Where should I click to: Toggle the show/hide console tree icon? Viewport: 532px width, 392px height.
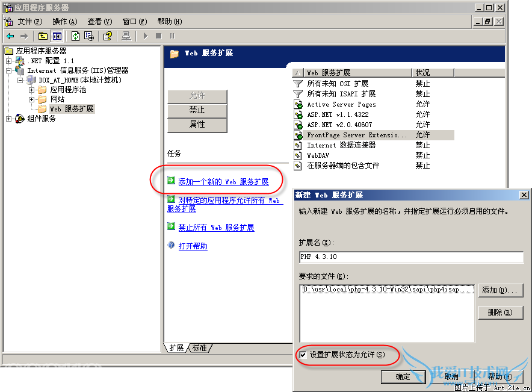57,36
